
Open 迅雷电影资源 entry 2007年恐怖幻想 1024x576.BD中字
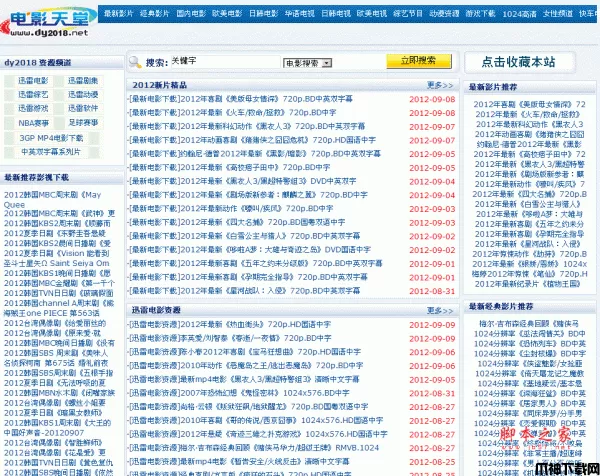coord(239,393)
